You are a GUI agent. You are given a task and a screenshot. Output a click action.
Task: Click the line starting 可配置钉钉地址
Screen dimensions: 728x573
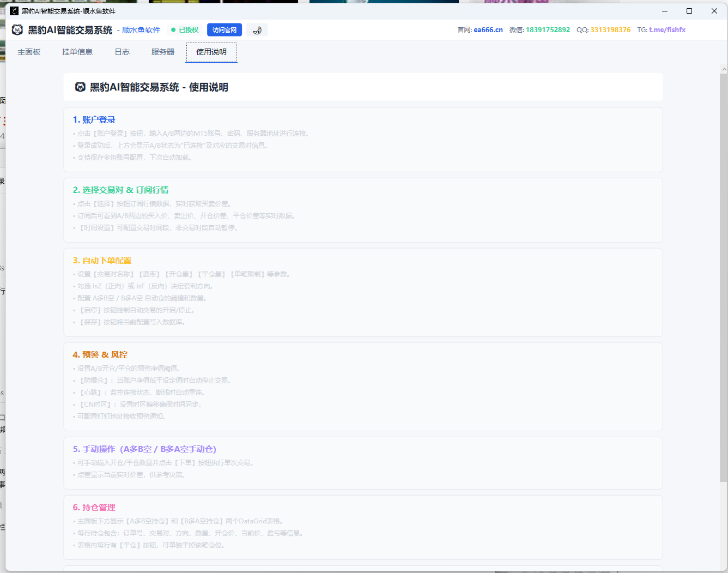pyautogui.click(x=119, y=417)
